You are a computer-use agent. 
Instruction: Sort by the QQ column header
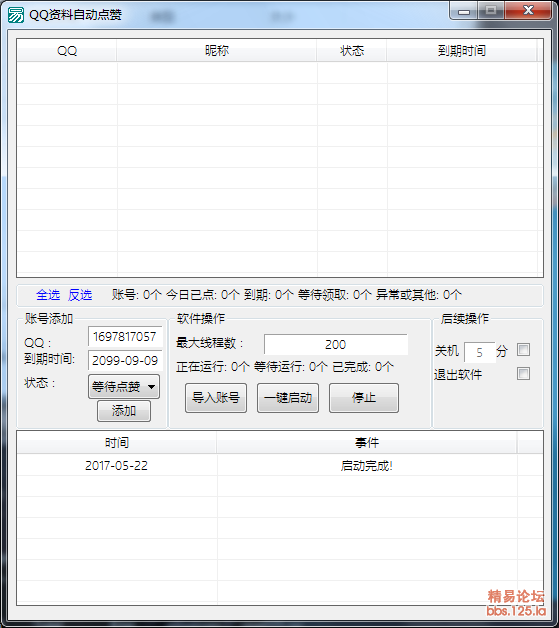point(67,50)
